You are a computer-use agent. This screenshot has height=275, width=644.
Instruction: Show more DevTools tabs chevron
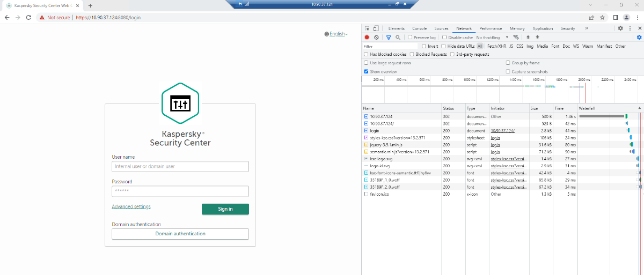(x=587, y=28)
